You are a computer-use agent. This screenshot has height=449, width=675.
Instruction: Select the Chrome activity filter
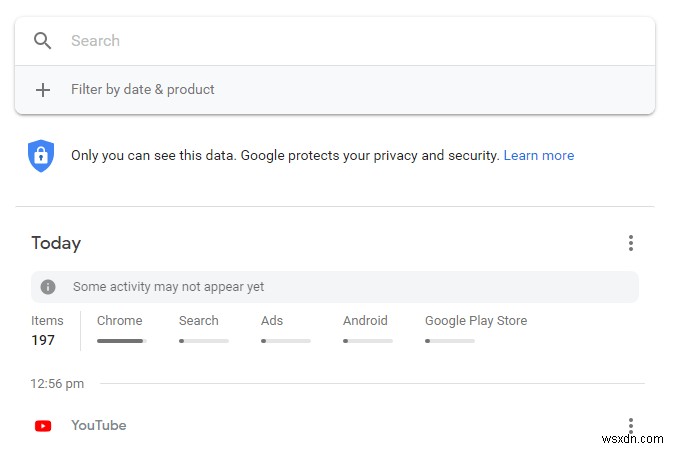coord(119,321)
